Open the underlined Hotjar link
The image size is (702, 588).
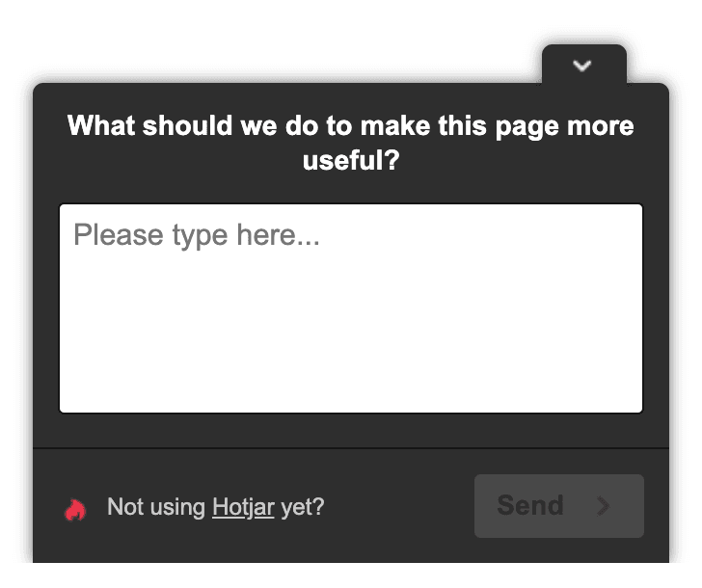click(x=243, y=507)
